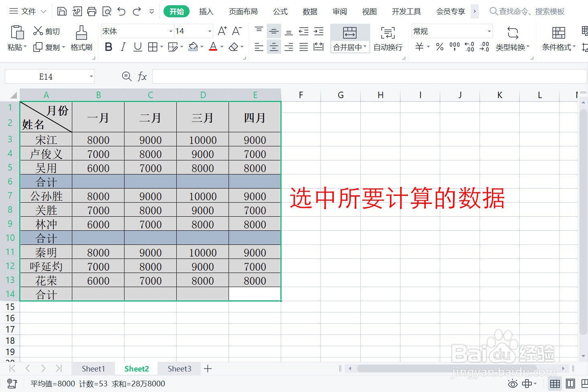Decrease decimal places icon
The height and width of the screenshot is (392, 588).
(484, 47)
